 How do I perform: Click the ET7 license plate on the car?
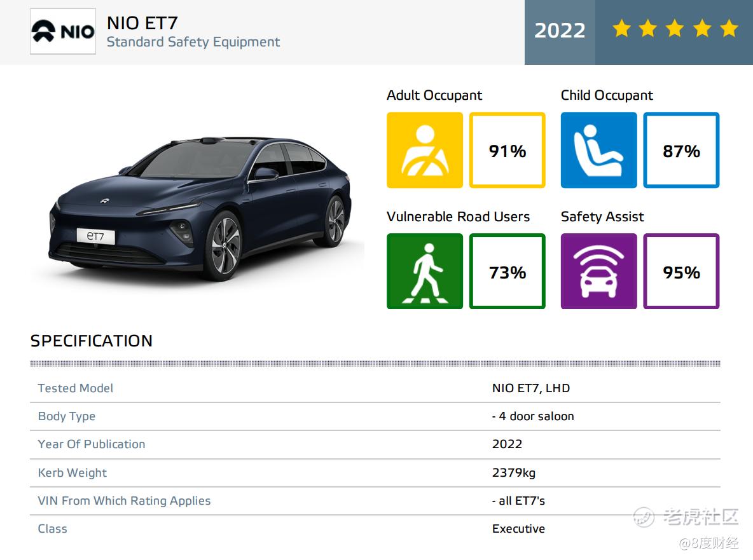[x=95, y=236]
